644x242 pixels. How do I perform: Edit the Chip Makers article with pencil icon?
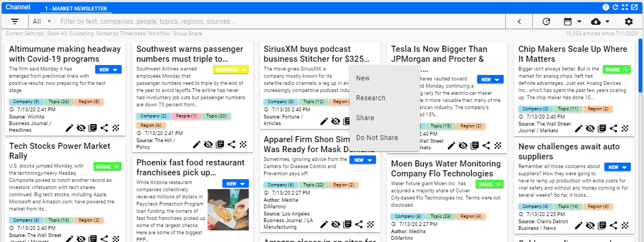click(x=578, y=128)
